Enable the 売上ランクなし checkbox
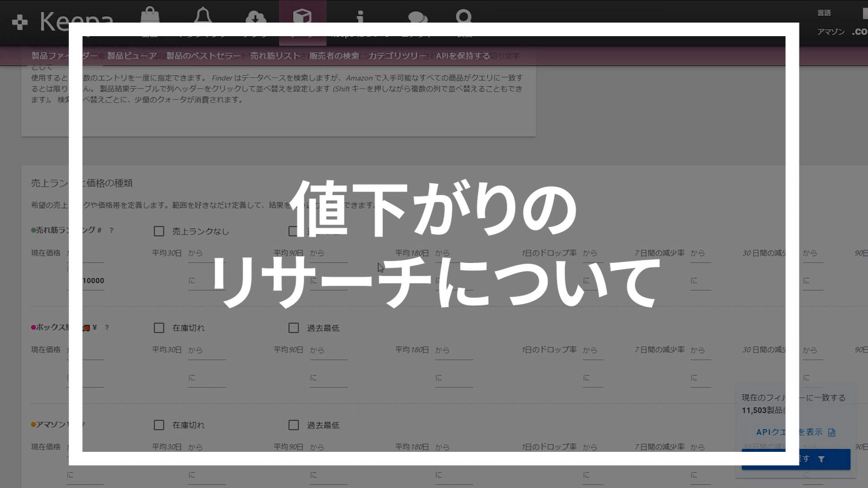868x488 pixels. [x=159, y=231]
